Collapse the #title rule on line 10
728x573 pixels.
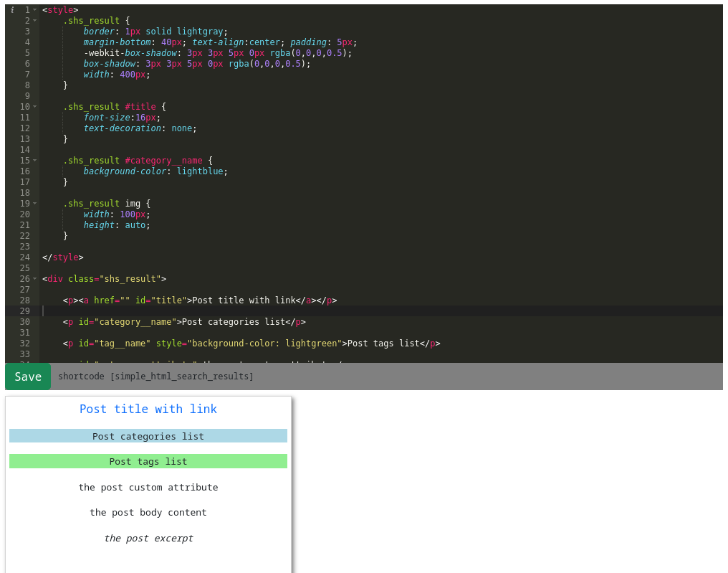(x=34, y=106)
